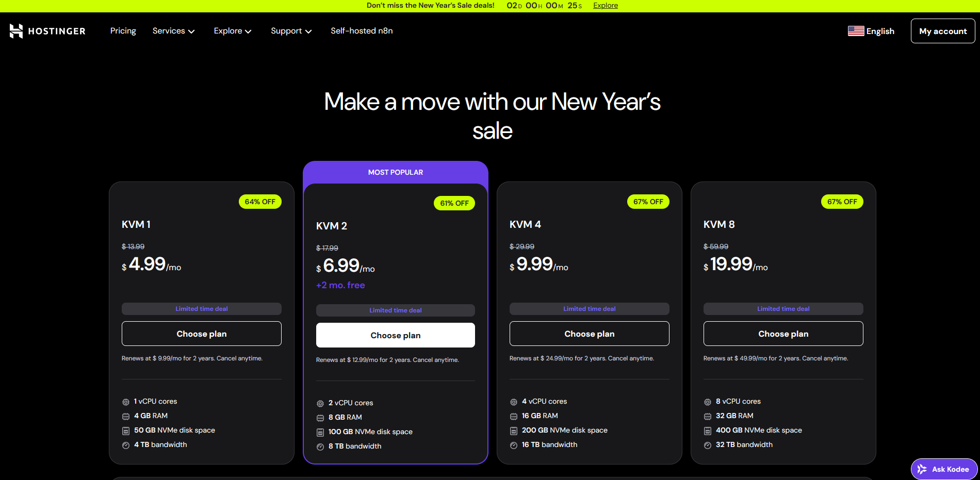Click disk icon beside 200 GB NVMe
980x480 pixels.
pos(514,431)
